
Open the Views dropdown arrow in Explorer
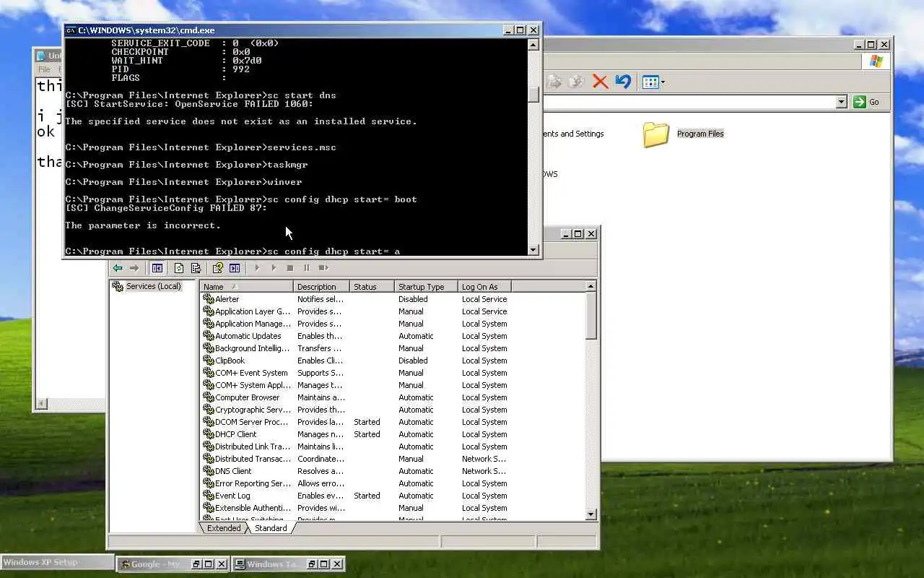[x=663, y=82]
